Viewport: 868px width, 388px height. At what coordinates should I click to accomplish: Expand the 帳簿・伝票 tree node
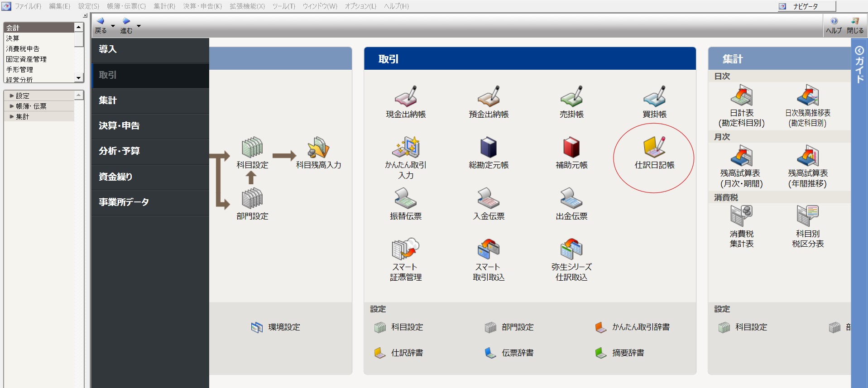pyautogui.click(x=12, y=106)
